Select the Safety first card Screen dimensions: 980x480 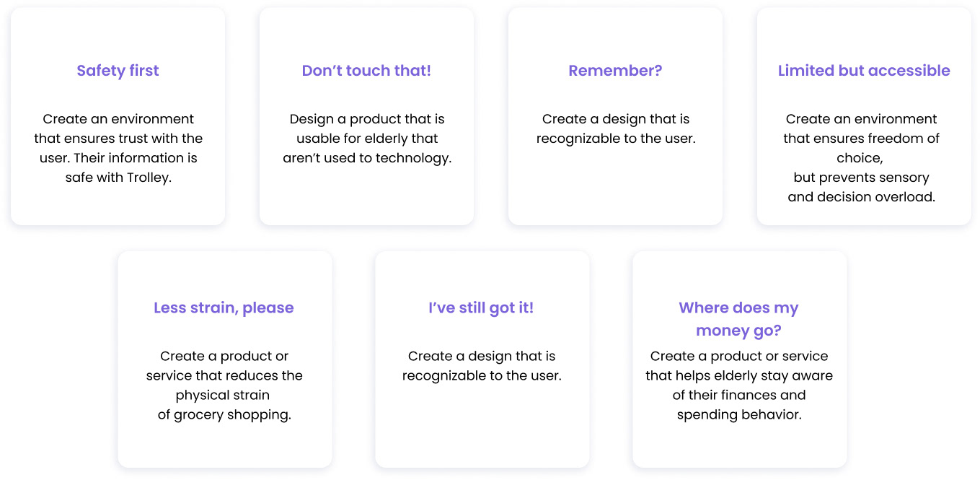[118, 116]
